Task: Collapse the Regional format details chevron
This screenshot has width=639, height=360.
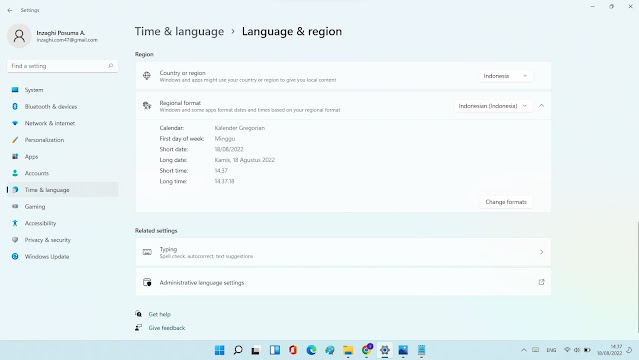Action: pos(542,106)
